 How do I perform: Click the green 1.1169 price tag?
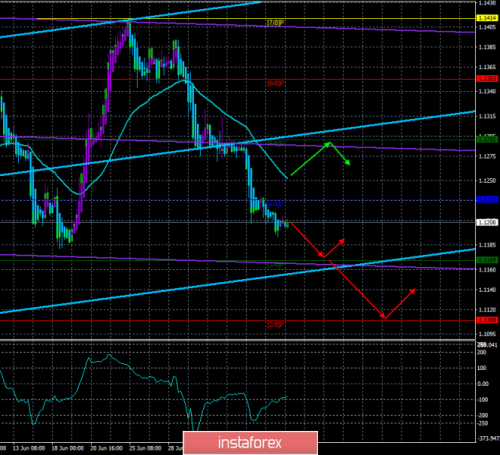(487, 260)
